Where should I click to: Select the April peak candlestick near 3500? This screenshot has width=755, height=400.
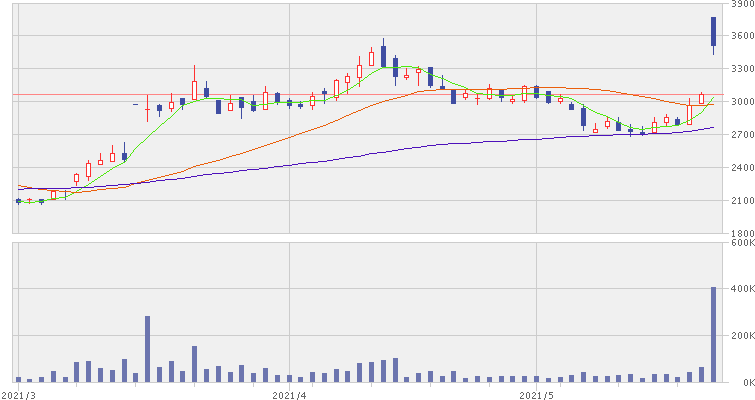(x=383, y=55)
